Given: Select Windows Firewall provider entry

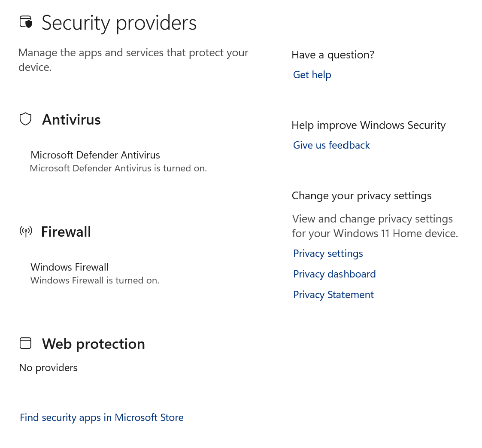Looking at the screenshot, I should pyautogui.click(x=70, y=267).
